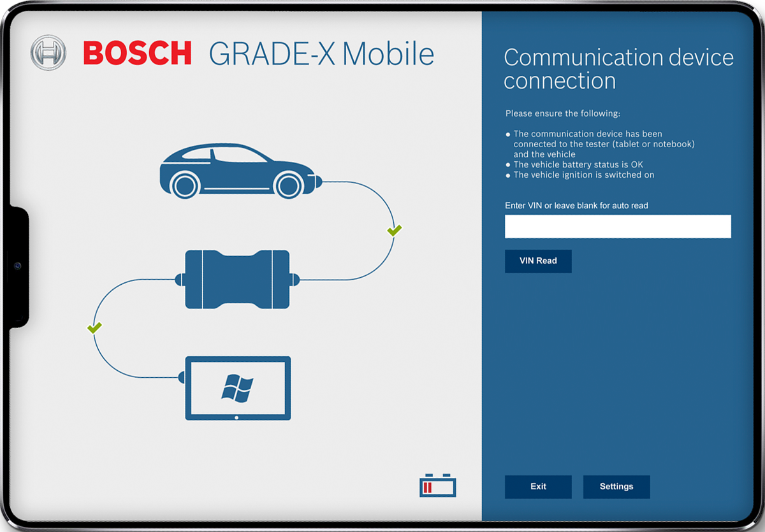This screenshot has height=532, width=765.
Task: Open the Settings panel
Action: click(x=616, y=487)
